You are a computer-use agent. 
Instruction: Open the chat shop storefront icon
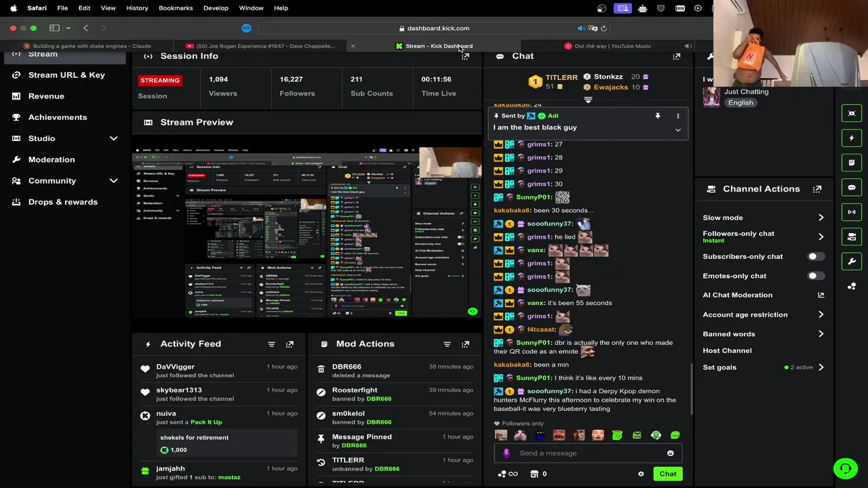pyautogui.click(x=534, y=474)
